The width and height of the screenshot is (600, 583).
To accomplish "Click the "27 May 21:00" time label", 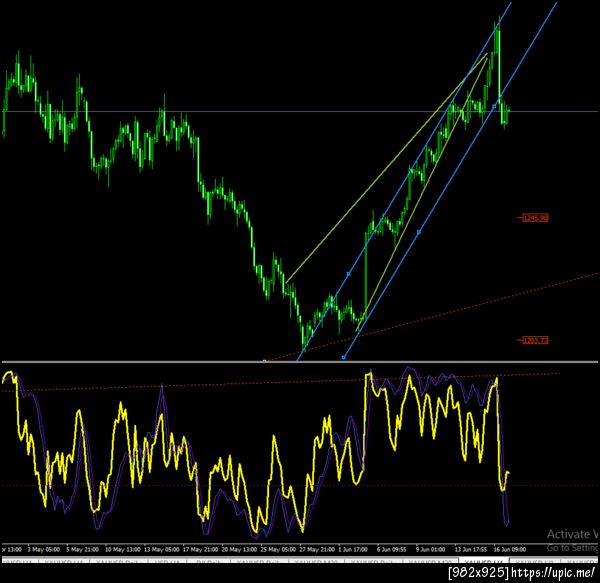I will (x=317, y=550).
